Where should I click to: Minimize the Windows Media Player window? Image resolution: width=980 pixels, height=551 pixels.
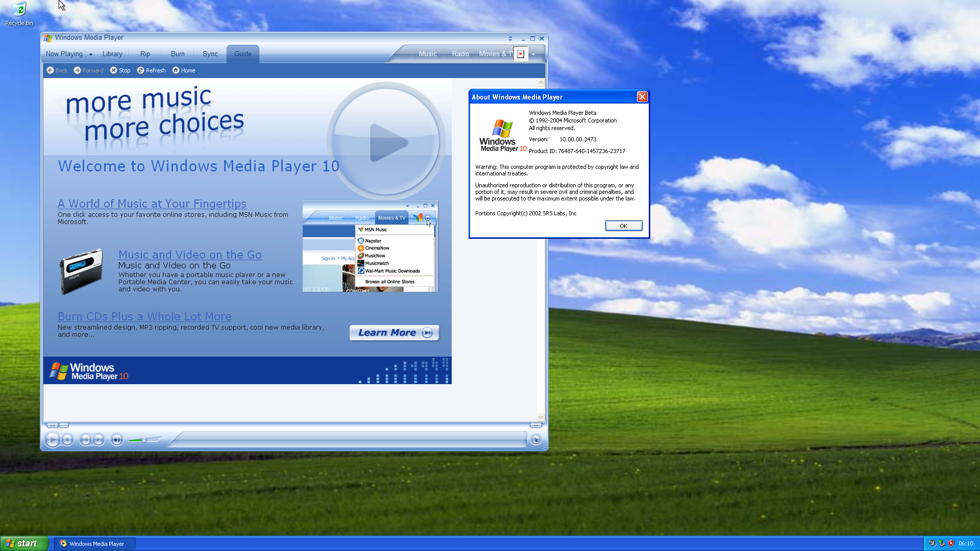pos(523,38)
